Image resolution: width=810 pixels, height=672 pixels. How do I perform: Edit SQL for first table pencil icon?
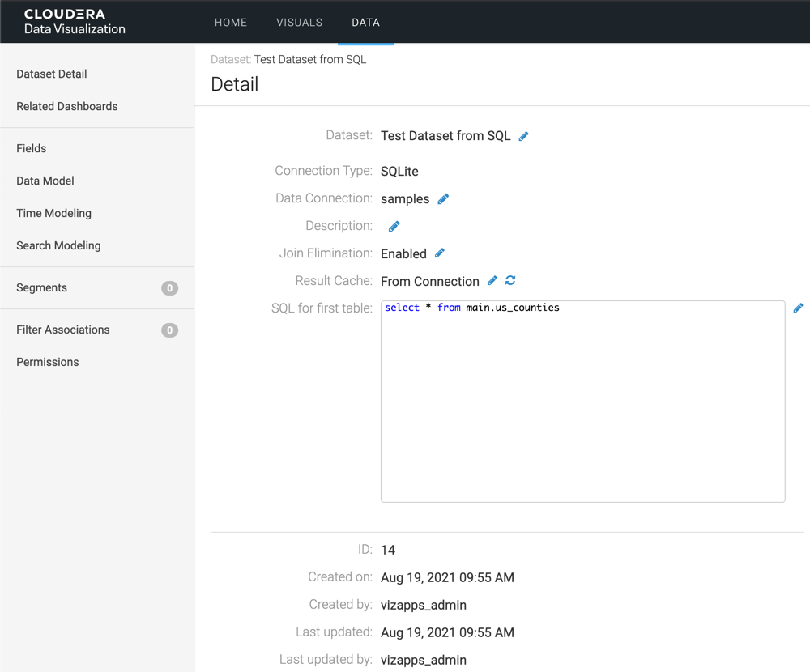[x=798, y=308]
